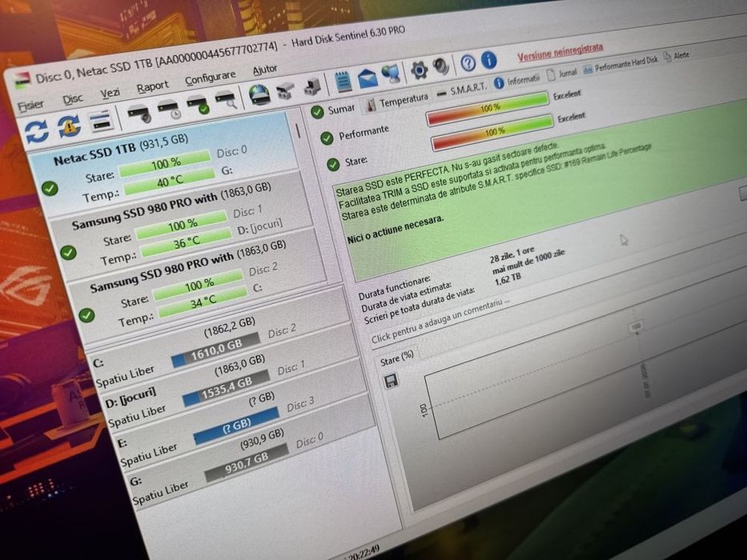Click the grey disk controller icon in toolbar

tap(285, 90)
